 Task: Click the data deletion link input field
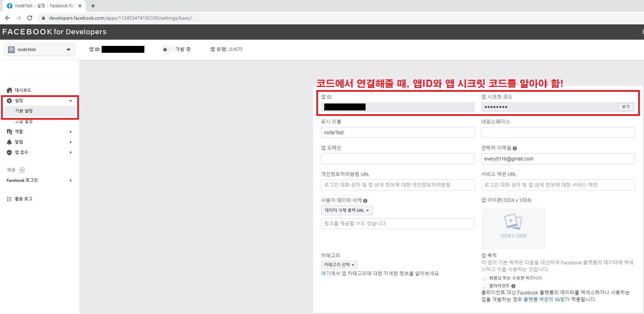(x=398, y=224)
